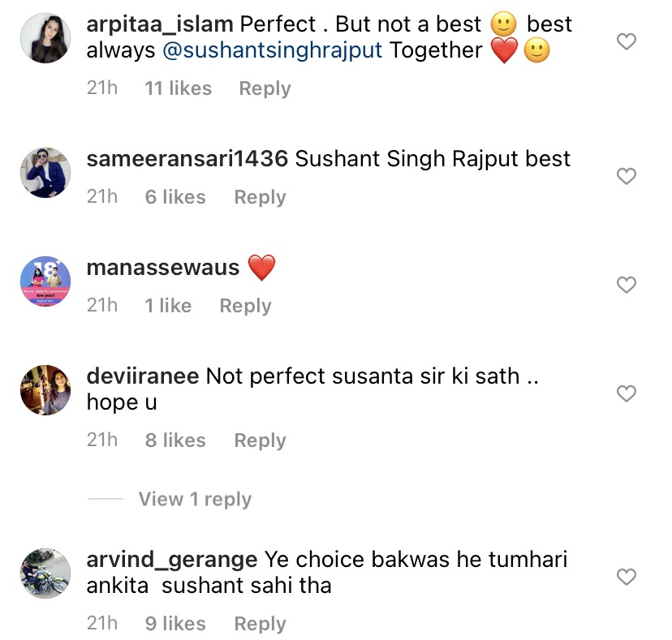672x640 pixels.
Task: Reply to deviiranee's comment
Action: pyautogui.click(x=260, y=440)
